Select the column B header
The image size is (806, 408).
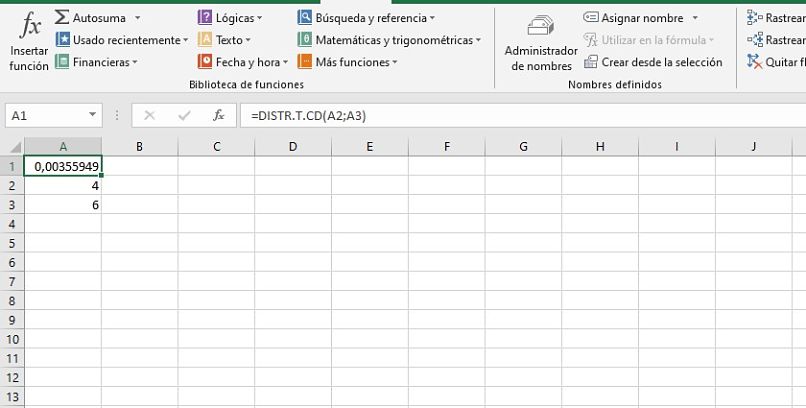pyautogui.click(x=139, y=147)
